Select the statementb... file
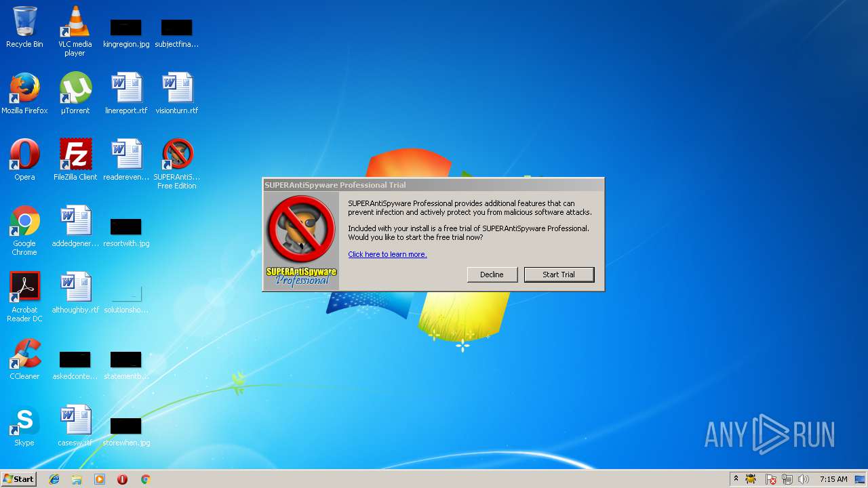 (126, 365)
